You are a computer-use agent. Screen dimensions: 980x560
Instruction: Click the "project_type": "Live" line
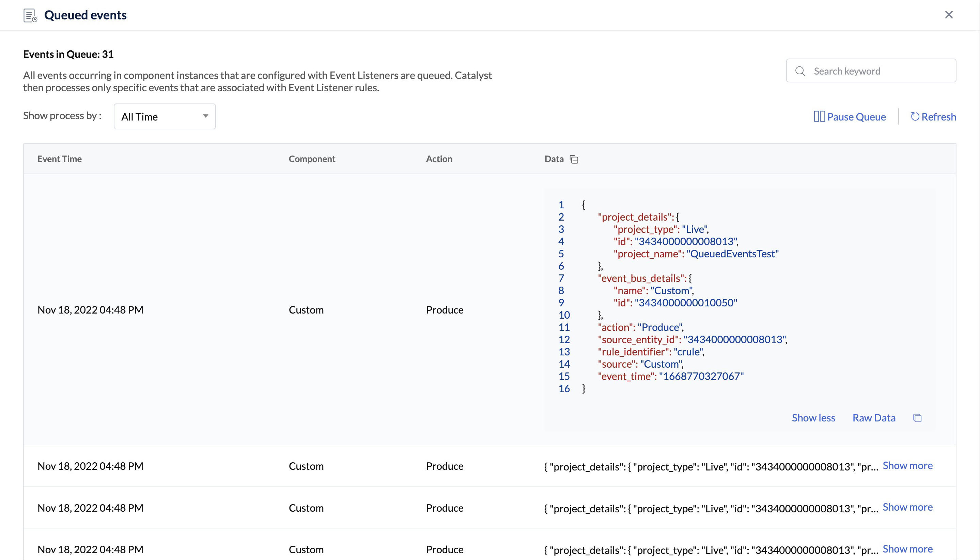coord(661,229)
